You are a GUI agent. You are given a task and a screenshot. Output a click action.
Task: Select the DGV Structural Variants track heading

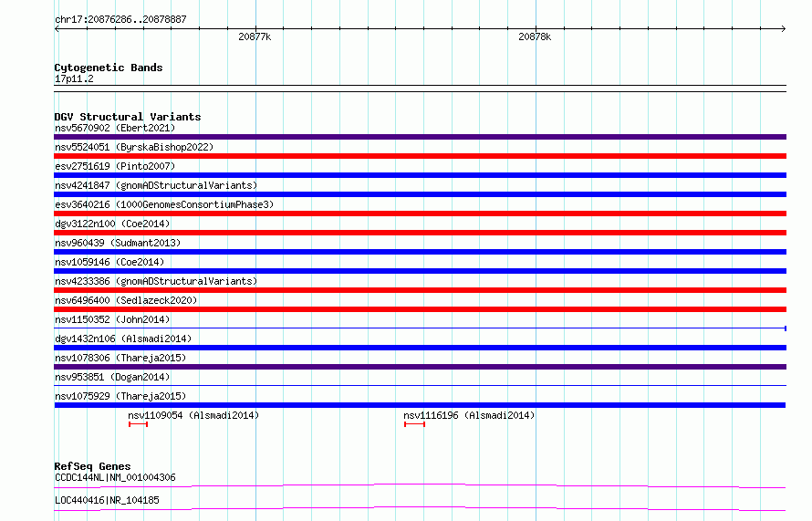[128, 117]
